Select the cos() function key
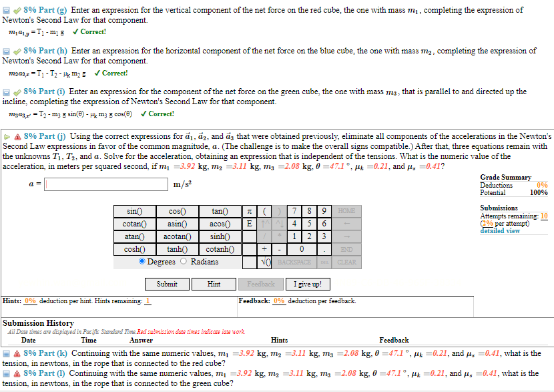The image size is (554, 392). click(x=176, y=212)
